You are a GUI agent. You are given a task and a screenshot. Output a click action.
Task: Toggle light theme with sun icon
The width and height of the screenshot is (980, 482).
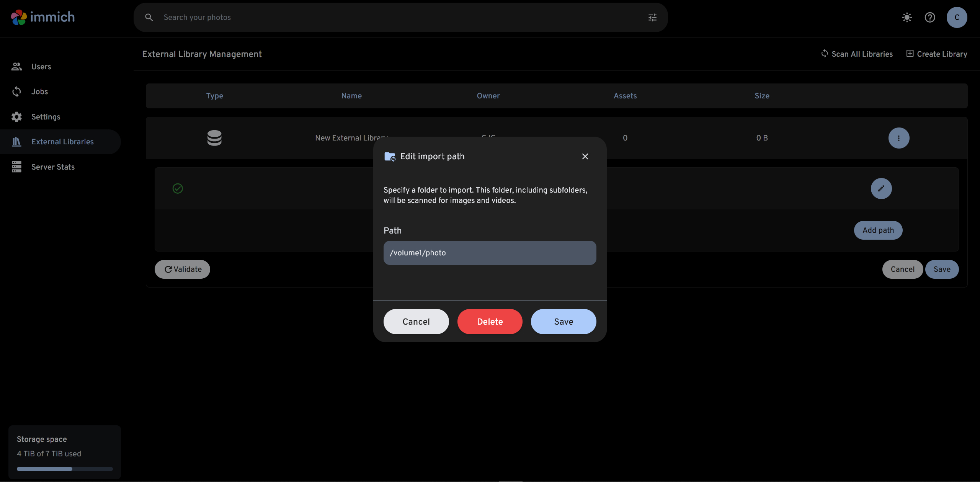click(x=907, y=17)
